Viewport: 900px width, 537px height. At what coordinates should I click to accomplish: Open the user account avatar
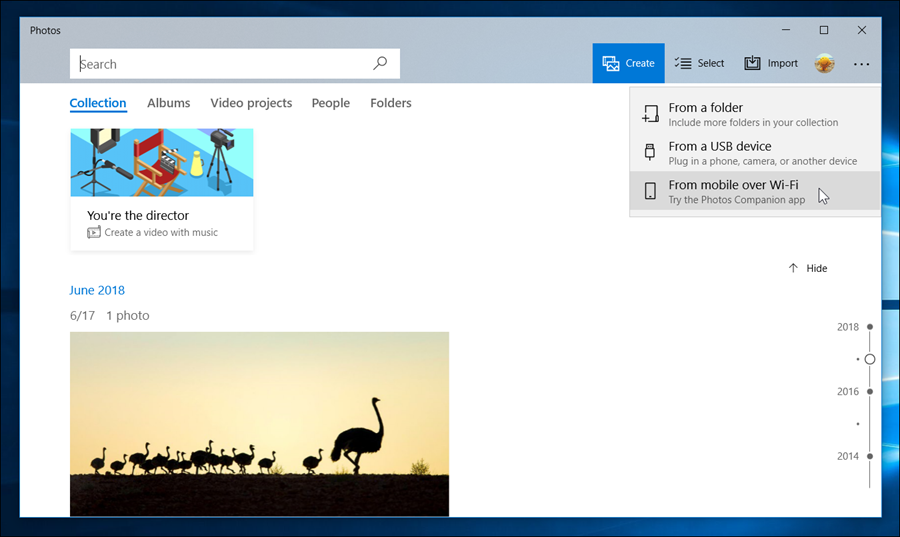[824, 63]
